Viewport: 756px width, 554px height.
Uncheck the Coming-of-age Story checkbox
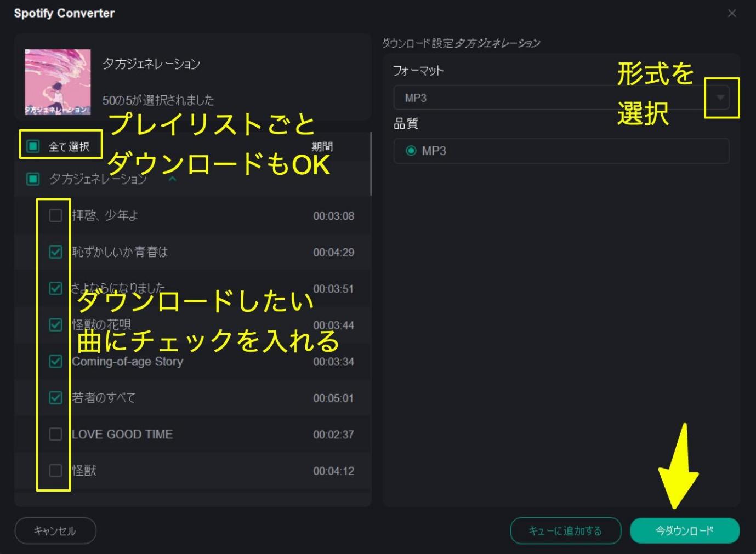(x=55, y=361)
